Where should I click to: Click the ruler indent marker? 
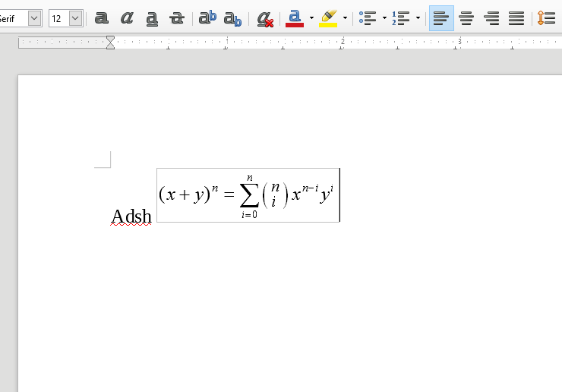click(x=110, y=43)
